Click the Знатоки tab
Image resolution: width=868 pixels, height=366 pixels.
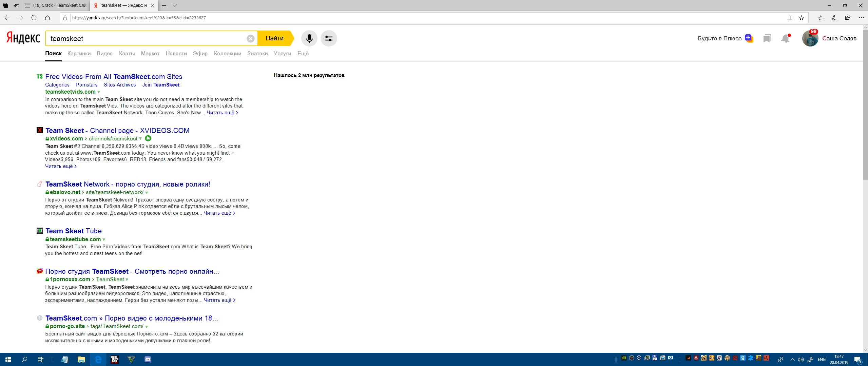[257, 53]
